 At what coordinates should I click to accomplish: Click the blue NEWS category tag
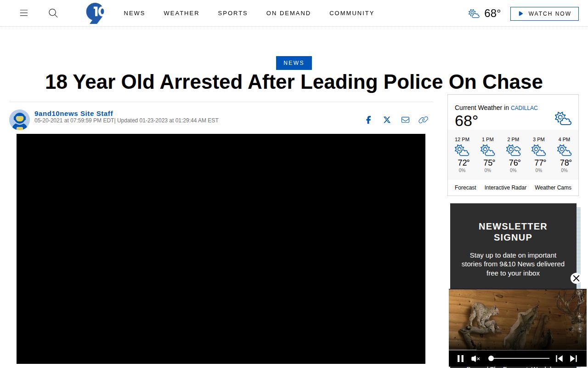point(294,63)
